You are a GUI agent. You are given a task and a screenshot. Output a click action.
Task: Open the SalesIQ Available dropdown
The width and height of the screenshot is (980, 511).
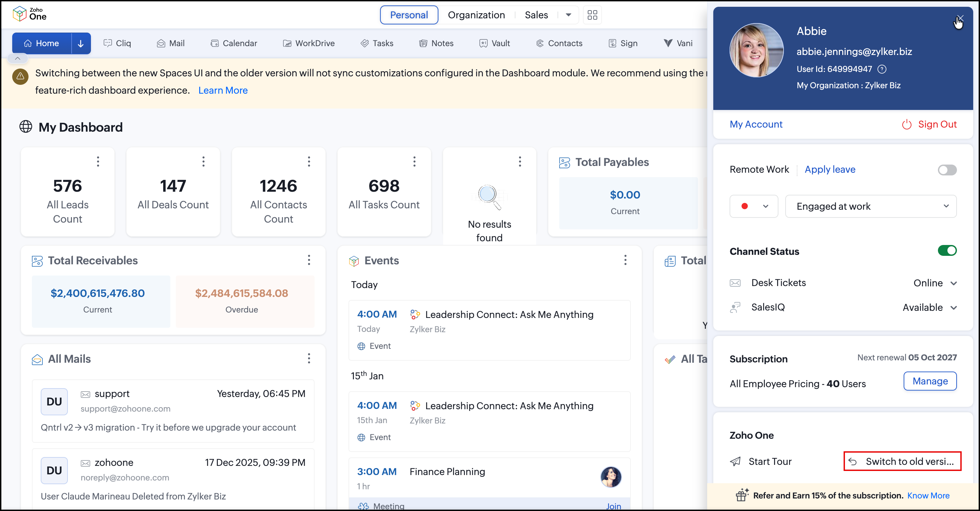[929, 307]
